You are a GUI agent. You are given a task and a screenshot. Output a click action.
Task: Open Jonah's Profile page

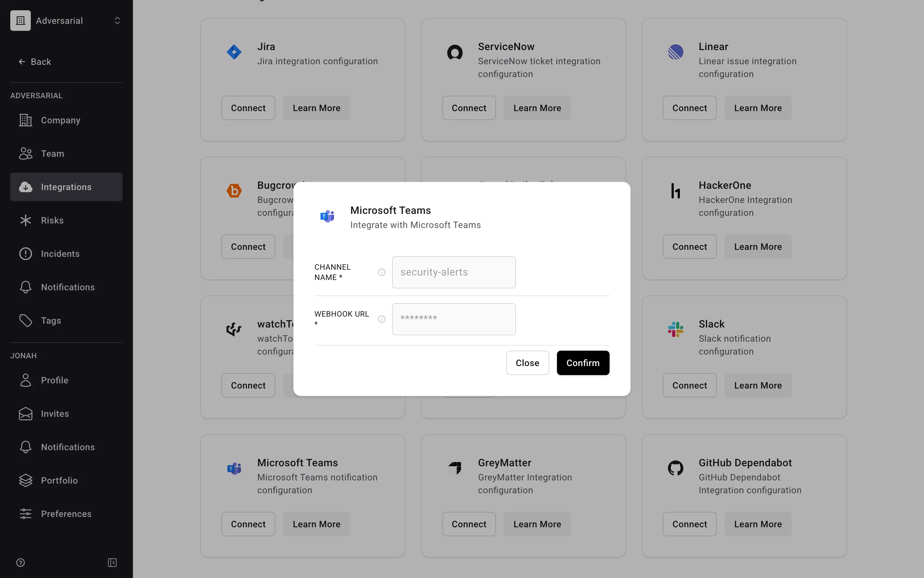tap(66, 381)
